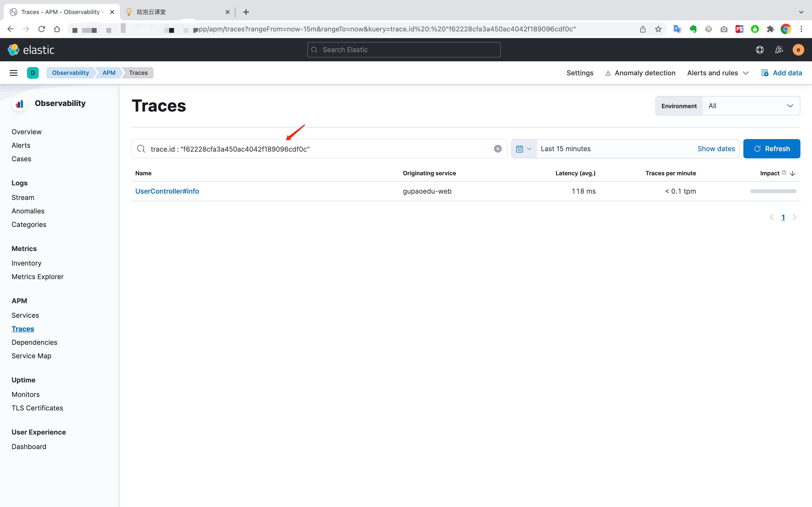Click the impact bar for UserController#info

(x=773, y=191)
